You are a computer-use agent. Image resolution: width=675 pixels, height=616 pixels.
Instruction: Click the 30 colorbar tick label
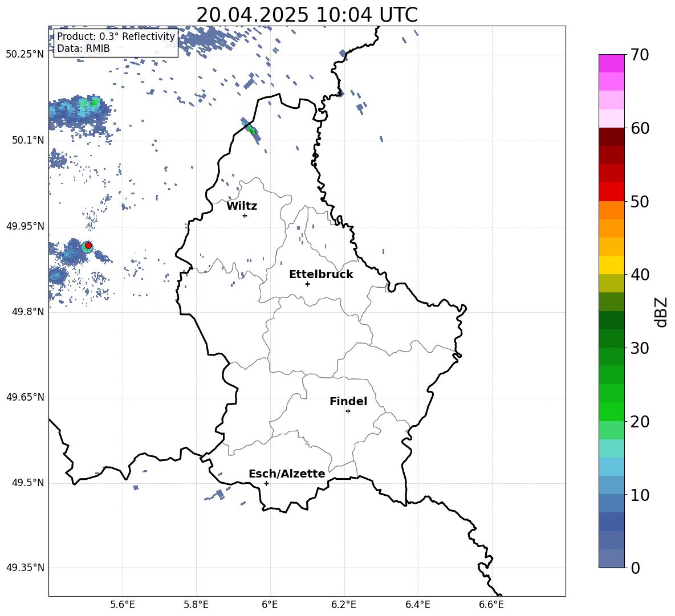[x=640, y=348]
